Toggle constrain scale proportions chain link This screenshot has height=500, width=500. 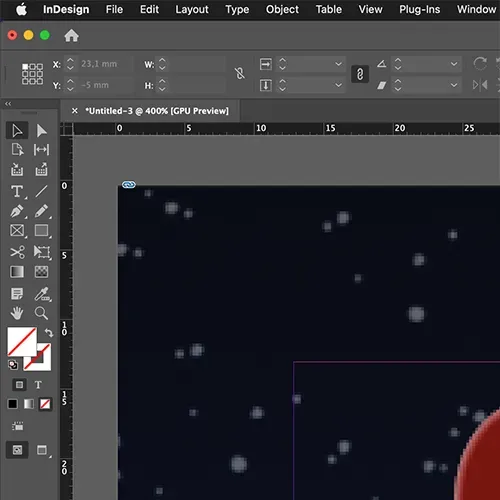pos(360,74)
